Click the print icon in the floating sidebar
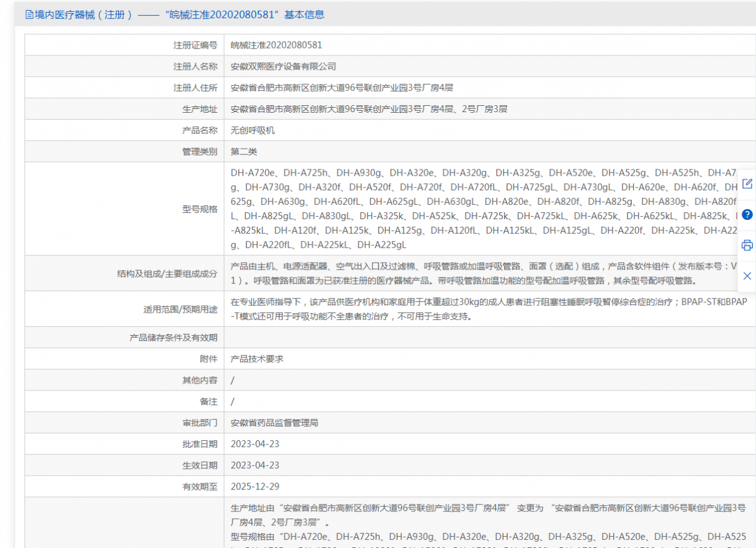 coord(747,246)
